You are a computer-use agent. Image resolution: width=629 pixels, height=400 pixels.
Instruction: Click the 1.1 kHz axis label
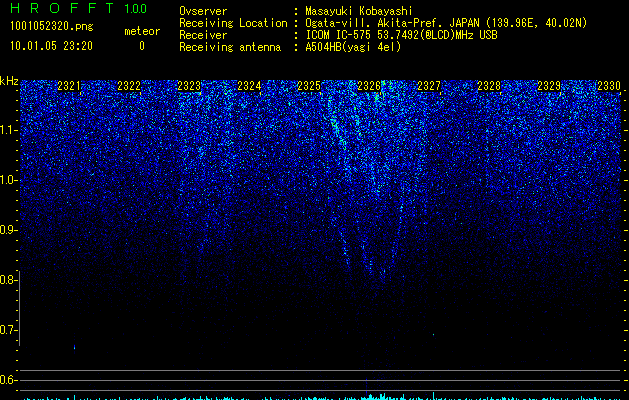[8, 130]
